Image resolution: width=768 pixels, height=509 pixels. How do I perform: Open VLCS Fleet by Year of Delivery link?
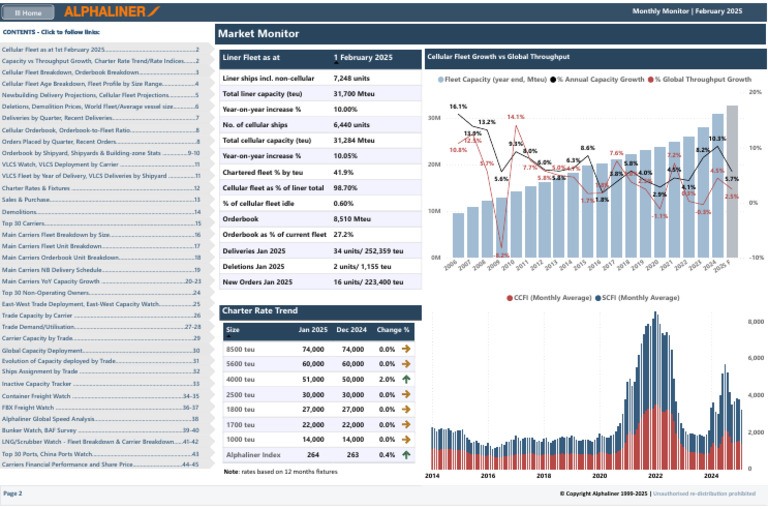100,176
